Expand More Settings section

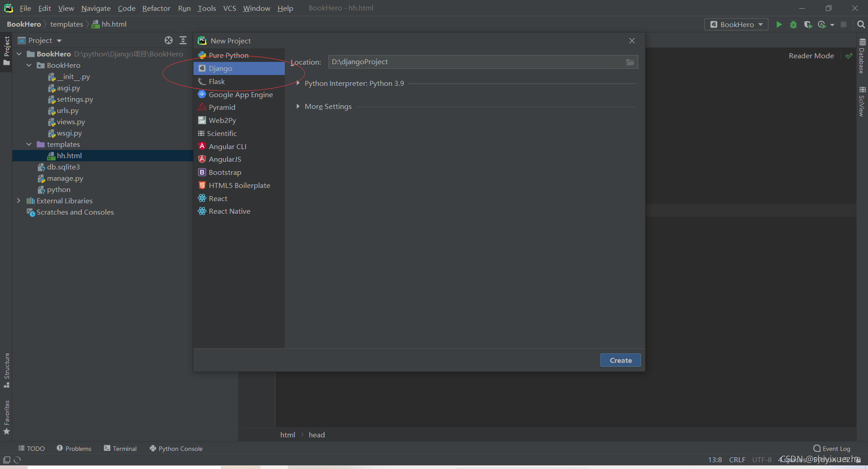tap(298, 106)
